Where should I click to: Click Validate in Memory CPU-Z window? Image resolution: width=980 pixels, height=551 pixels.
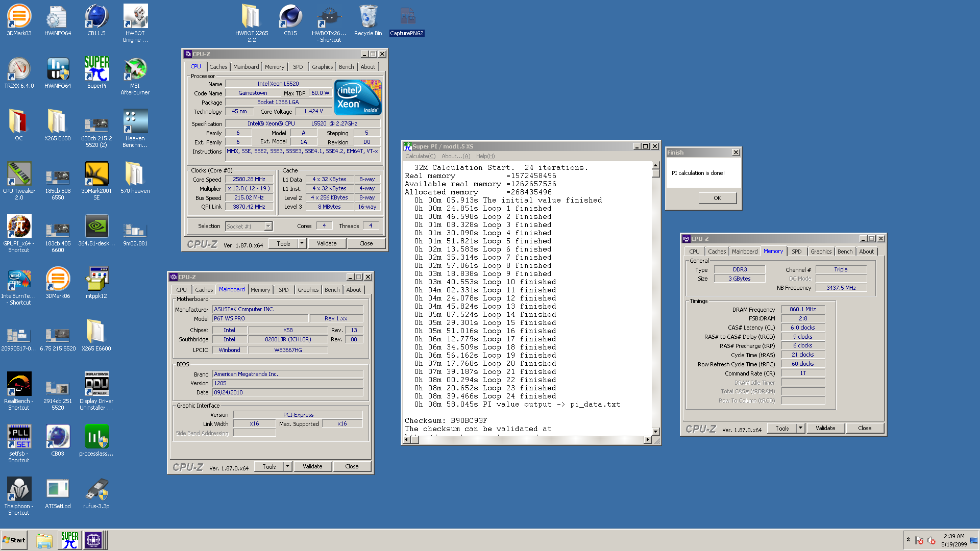coord(825,428)
